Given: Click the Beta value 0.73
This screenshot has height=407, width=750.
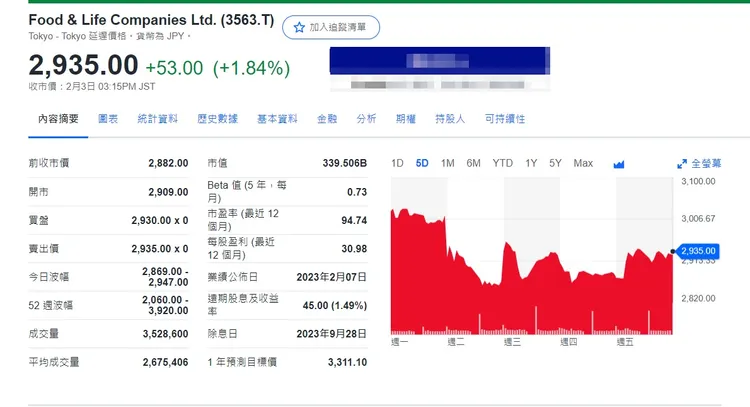Looking at the screenshot, I should (357, 192).
